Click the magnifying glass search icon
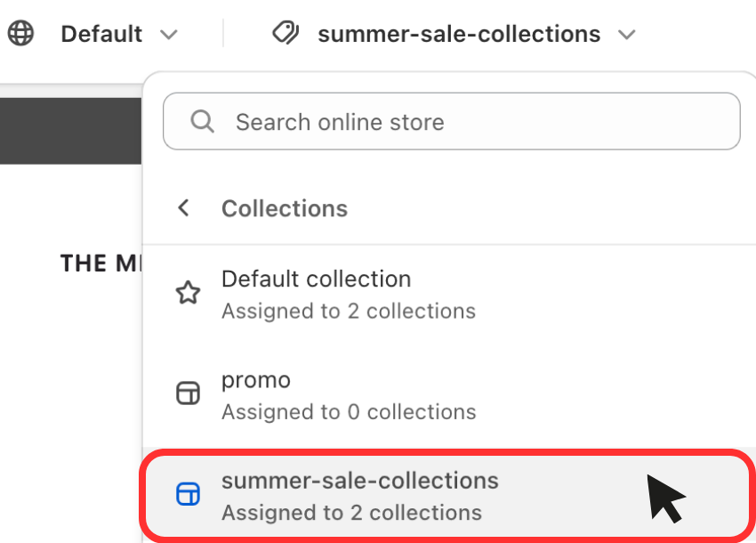Screen dimensions: 756x543 point(202,121)
